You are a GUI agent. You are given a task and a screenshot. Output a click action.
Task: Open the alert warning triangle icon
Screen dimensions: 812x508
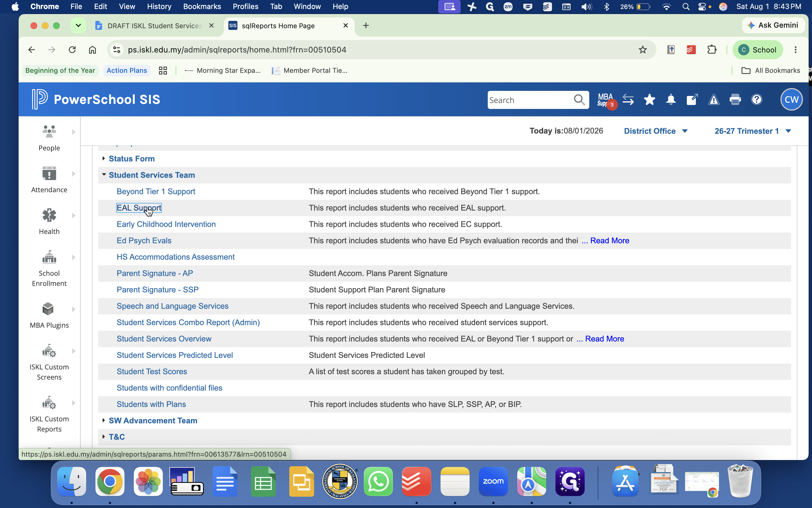click(714, 100)
